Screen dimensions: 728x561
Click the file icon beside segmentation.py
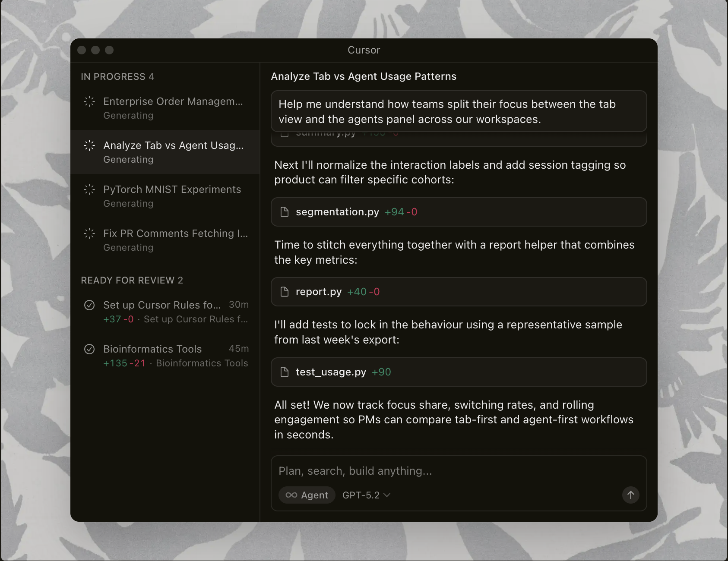click(x=285, y=212)
